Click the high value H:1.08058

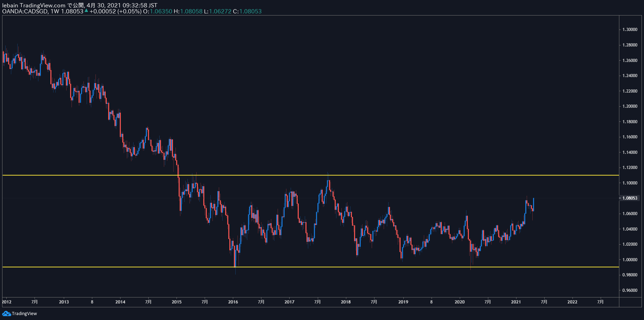click(188, 11)
